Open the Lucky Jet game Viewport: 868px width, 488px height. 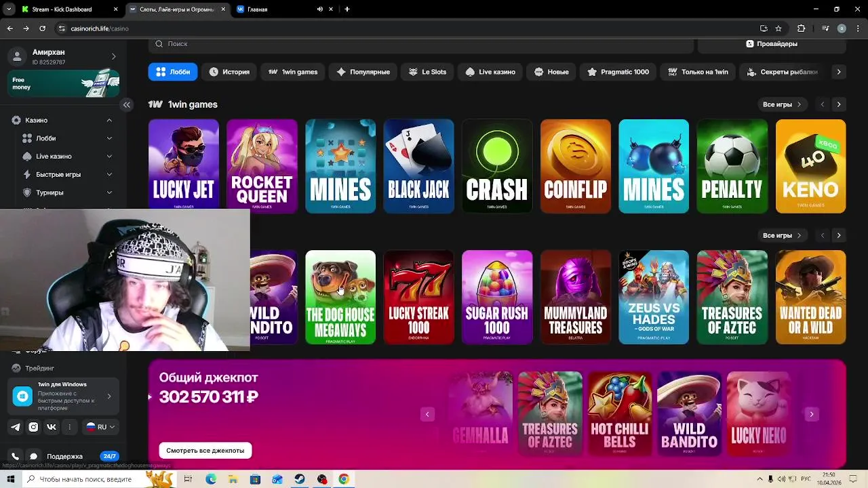184,166
